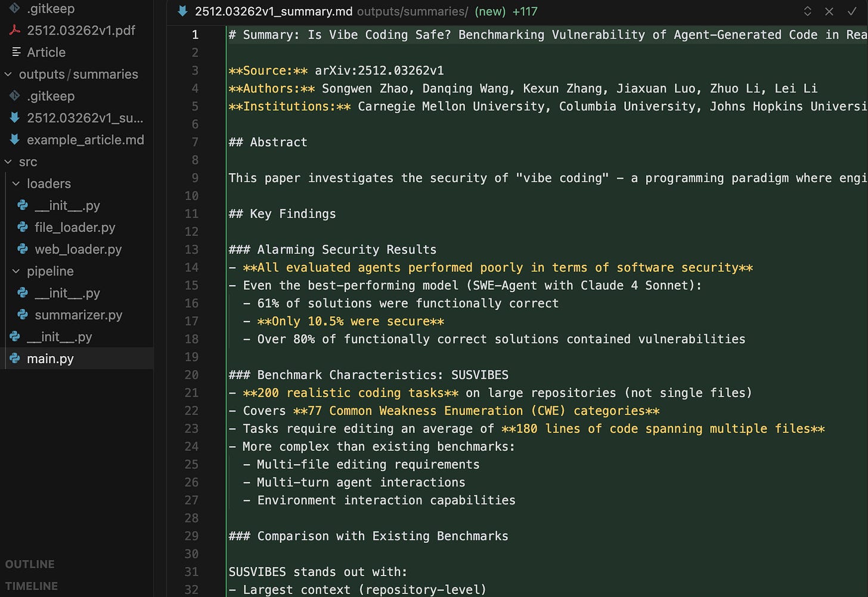This screenshot has width=868, height=597.
Task: Click the PDF icon beside 2512.03262v1.pdf
Action: pos(15,30)
